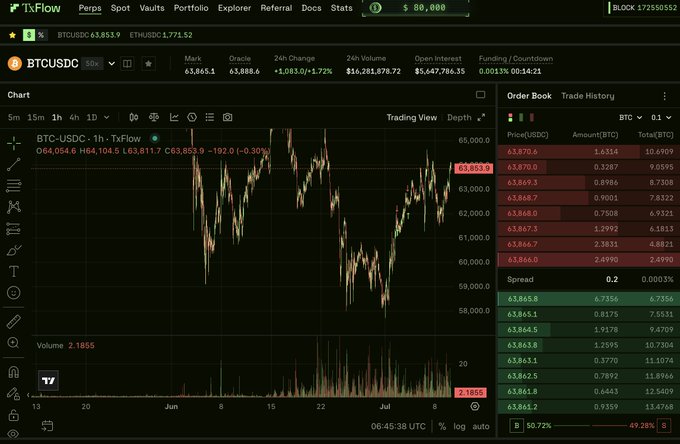This screenshot has height=444, width=680.
Task: Open more timeframes dropdown after 1D
Action: 107,118
